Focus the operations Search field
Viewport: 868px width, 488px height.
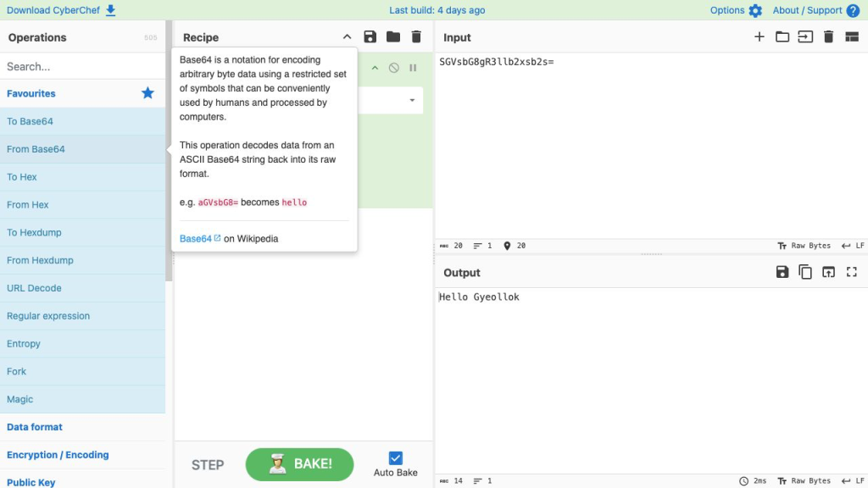82,66
